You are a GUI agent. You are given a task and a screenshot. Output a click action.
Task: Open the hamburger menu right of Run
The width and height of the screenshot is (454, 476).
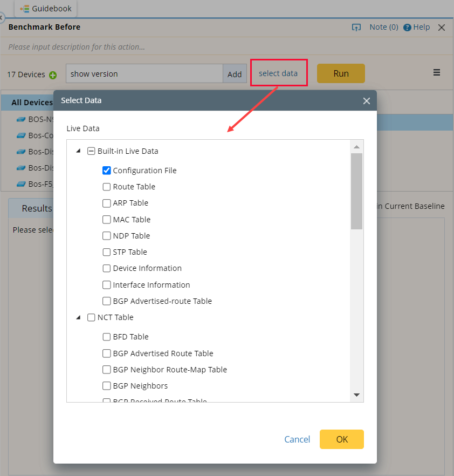coord(437,72)
